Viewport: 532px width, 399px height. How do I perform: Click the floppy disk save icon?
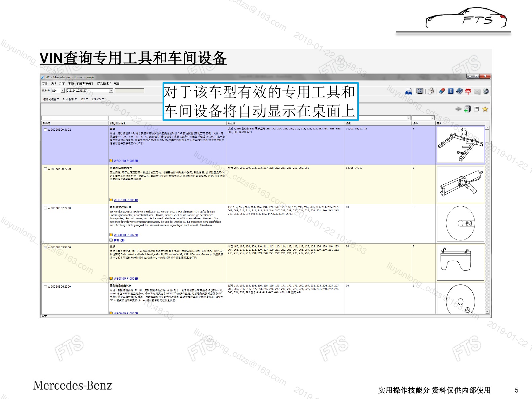[476, 109]
